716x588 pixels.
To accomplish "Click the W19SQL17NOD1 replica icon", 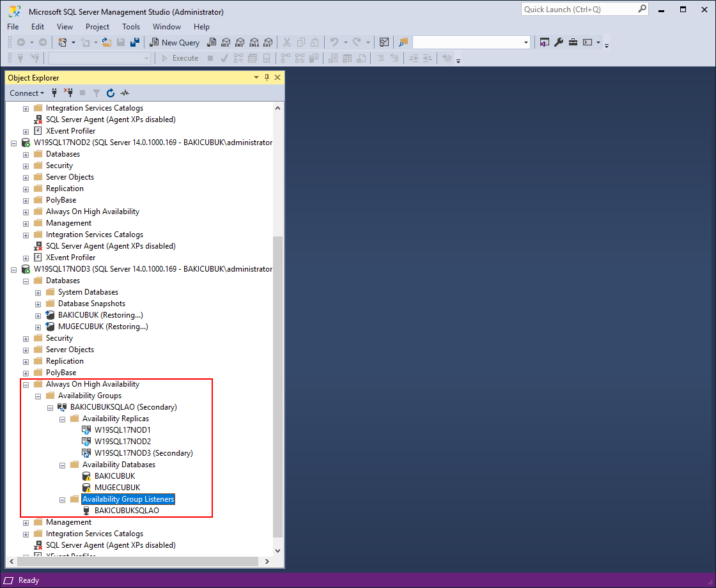I will pos(86,430).
